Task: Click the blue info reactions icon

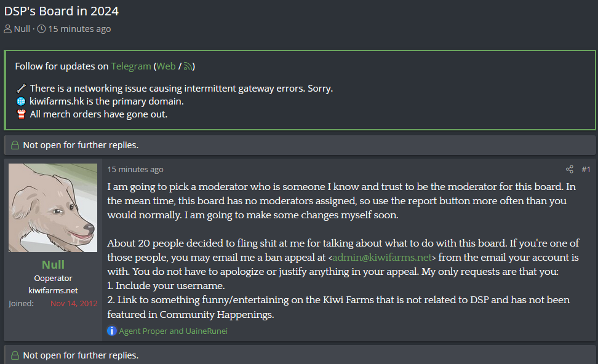Action: (x=111, y=331)
